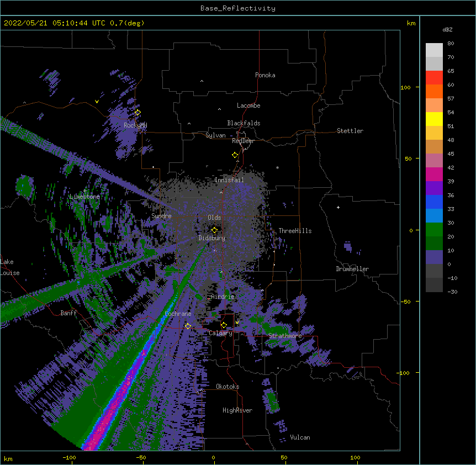The height and width of the screenshot is (465, 476).
Task: Select the Drumheller label
Action: pyautogui.click(x=352, y=269)
